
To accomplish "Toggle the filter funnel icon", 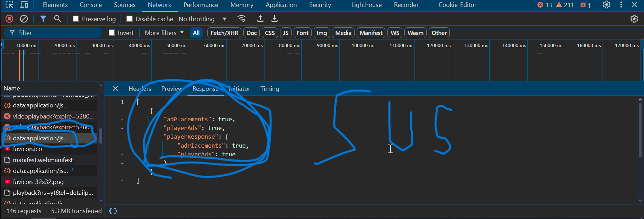I will coord(43,19).
